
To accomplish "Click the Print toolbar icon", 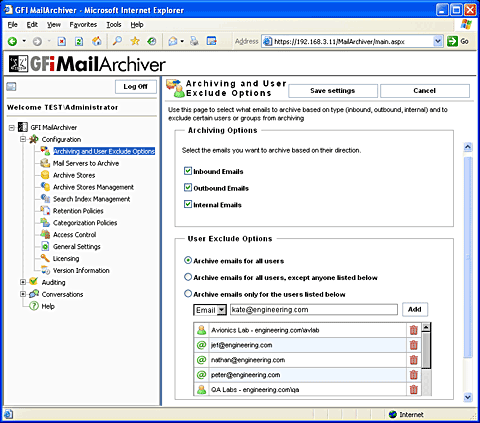I will (194, 41).
